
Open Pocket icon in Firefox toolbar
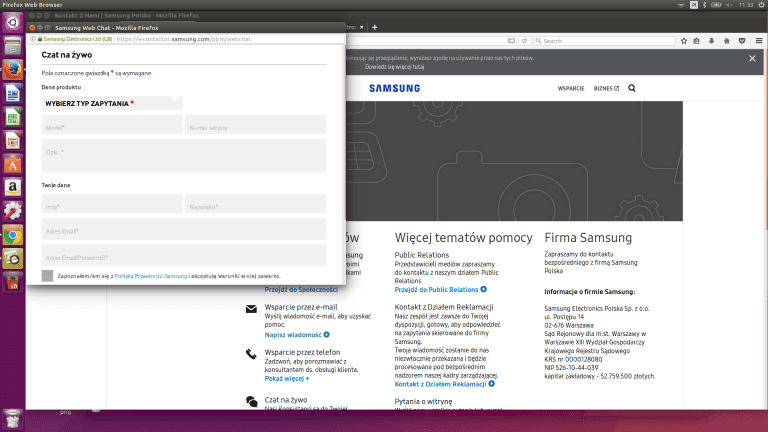[x=742, y=41]
